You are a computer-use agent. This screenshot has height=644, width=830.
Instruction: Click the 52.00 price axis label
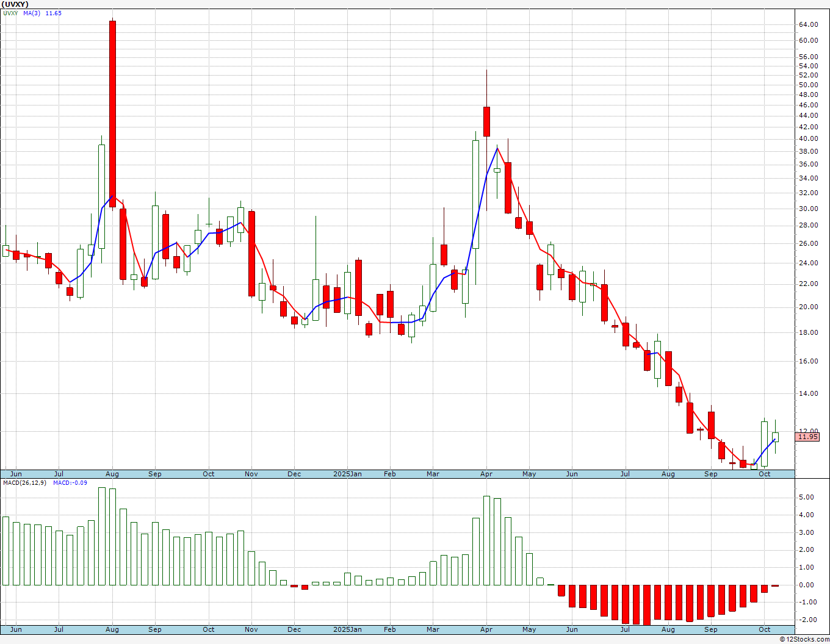tap(809, 75)
